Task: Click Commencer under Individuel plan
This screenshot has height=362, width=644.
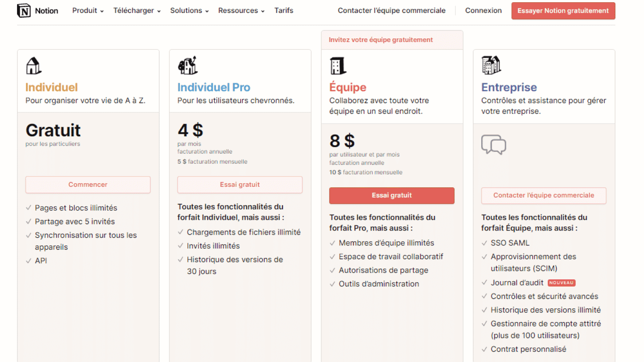Action: point(88,185)
